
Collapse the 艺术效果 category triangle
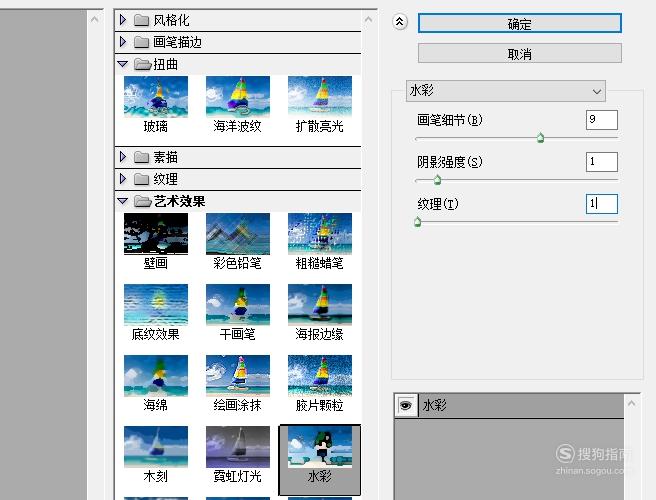[x=123, y=201]
